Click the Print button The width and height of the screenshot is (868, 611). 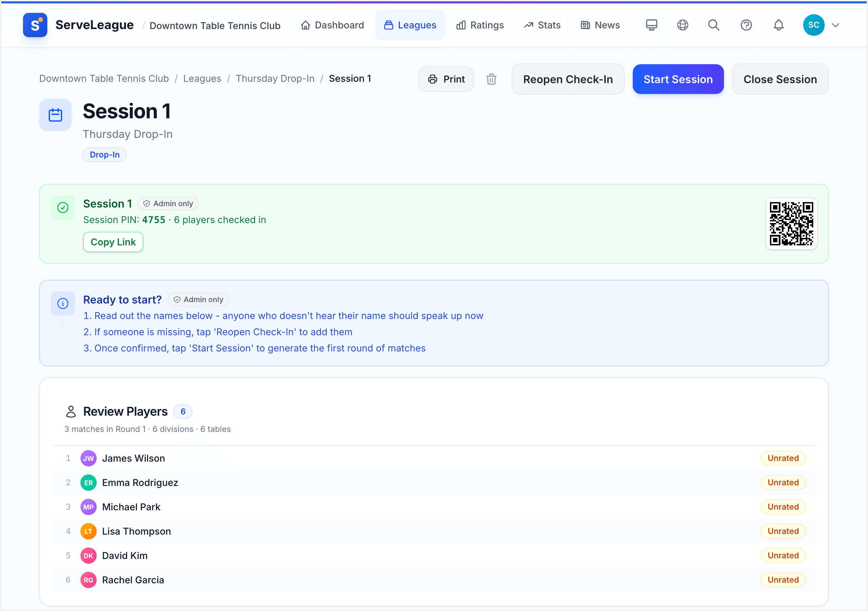446,79
